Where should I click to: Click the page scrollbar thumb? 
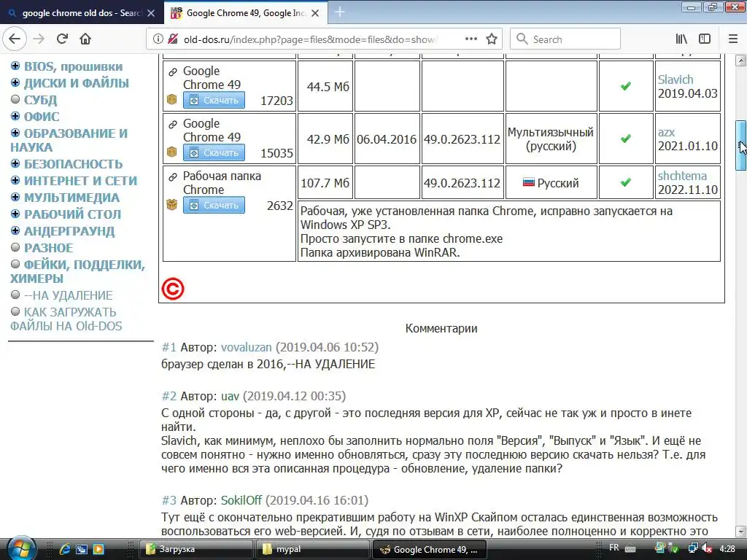[x=740, y=145]
